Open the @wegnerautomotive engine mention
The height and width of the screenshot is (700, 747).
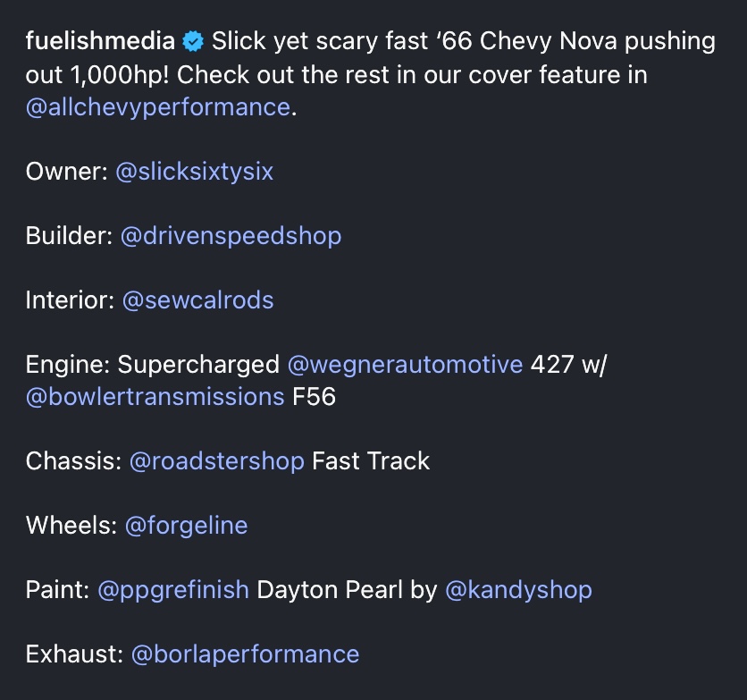(x=405, y=365)
